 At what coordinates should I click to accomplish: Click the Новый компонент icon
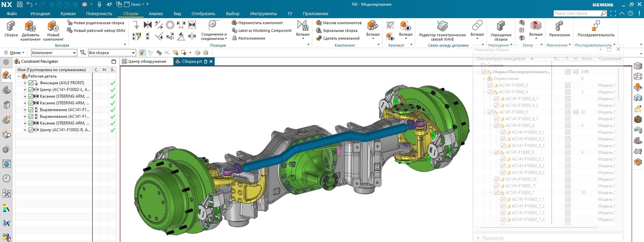coord(53,27)
